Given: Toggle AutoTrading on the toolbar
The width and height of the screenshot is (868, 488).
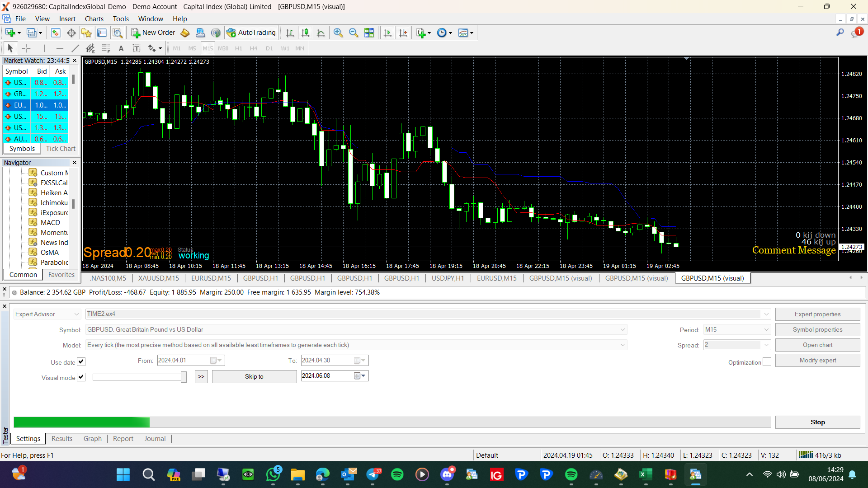Looking at the screenshot, I should [x=251, y=33].
